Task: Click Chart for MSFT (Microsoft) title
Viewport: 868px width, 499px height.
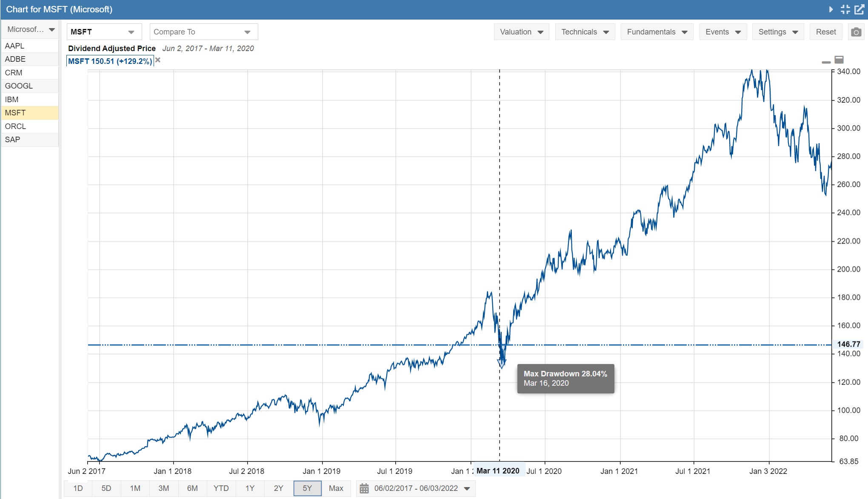Action: pos(59,9)
